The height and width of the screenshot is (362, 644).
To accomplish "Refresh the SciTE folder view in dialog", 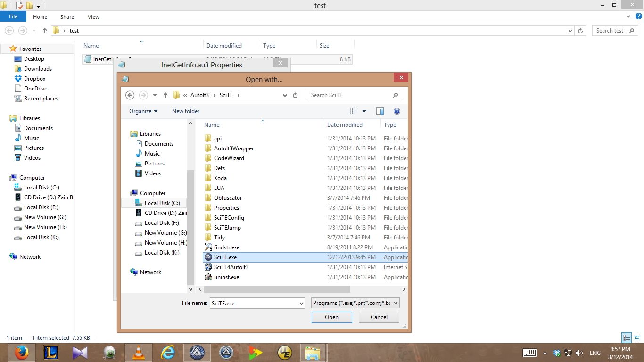I will 295,95.
